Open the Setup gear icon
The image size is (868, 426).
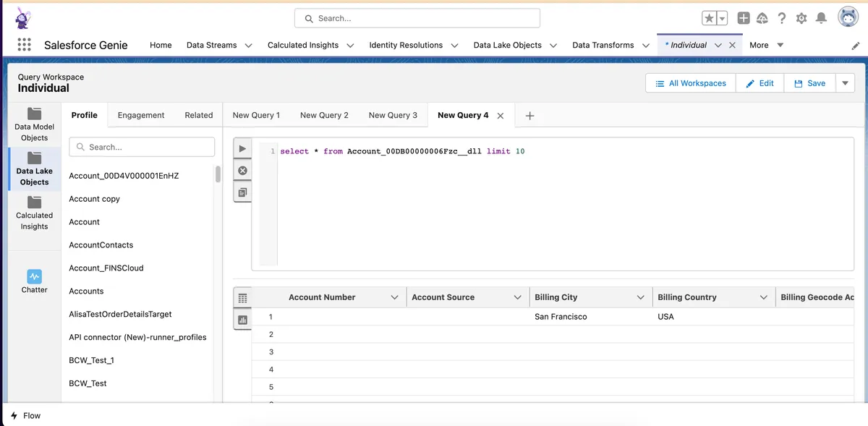(801, 18)
